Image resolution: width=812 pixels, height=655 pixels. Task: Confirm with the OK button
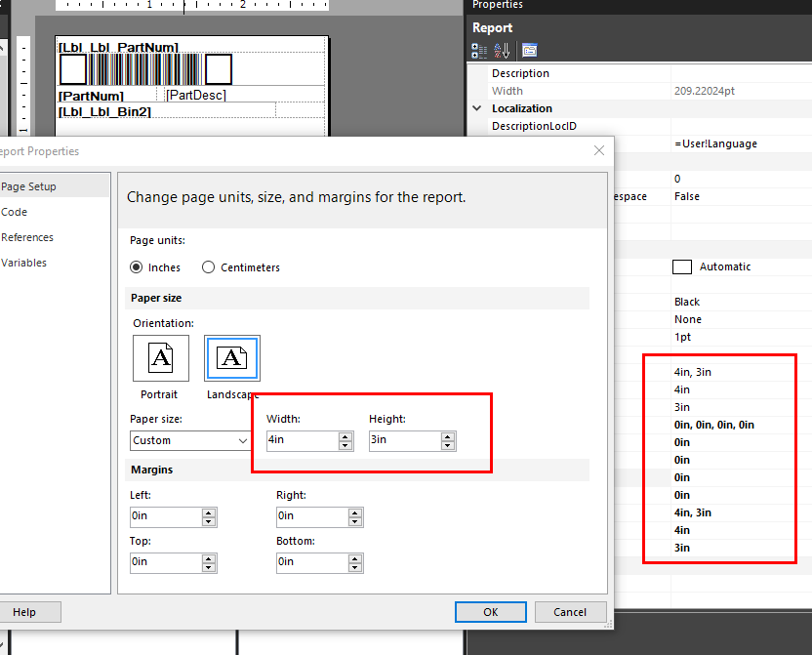(x=490, y=612)
